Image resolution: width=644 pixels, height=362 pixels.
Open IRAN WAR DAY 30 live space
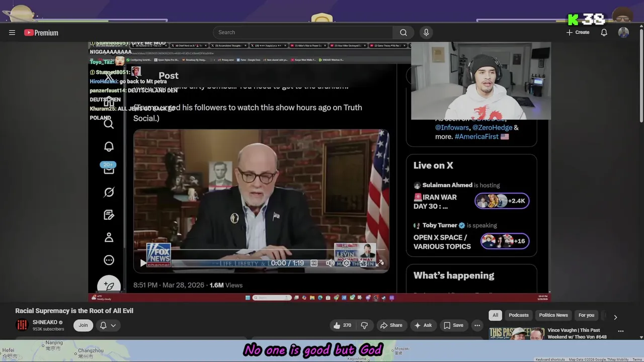click(x=435, y=202)
